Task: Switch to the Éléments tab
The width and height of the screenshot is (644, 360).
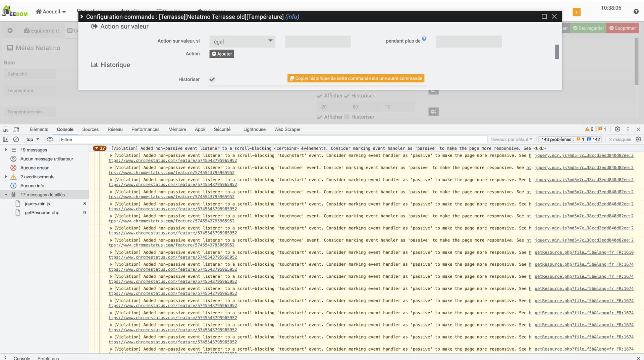Action: click(39, 129)
